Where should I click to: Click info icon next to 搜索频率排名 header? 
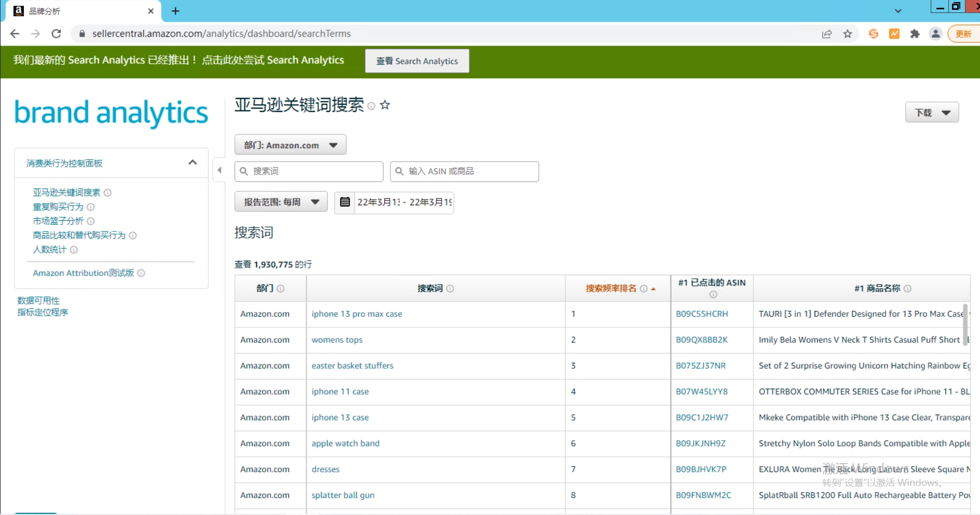click(x=643, y=289)
